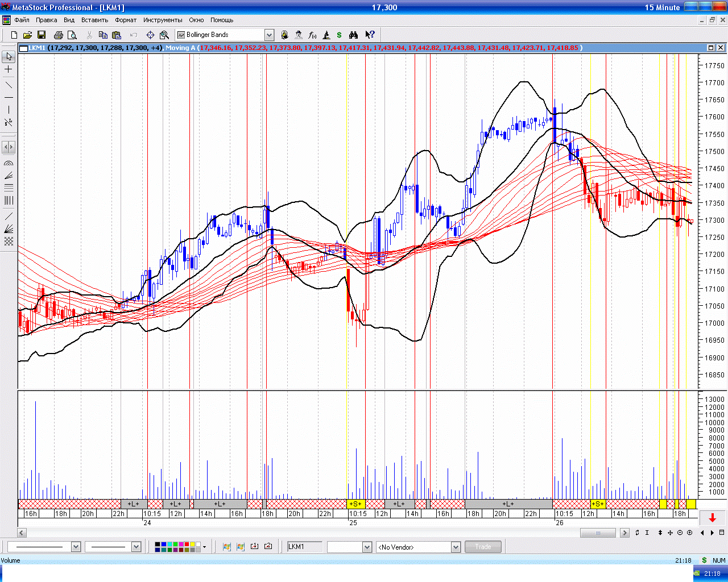
Task: Click the grayed Trade button
Action: pos(483,547)
